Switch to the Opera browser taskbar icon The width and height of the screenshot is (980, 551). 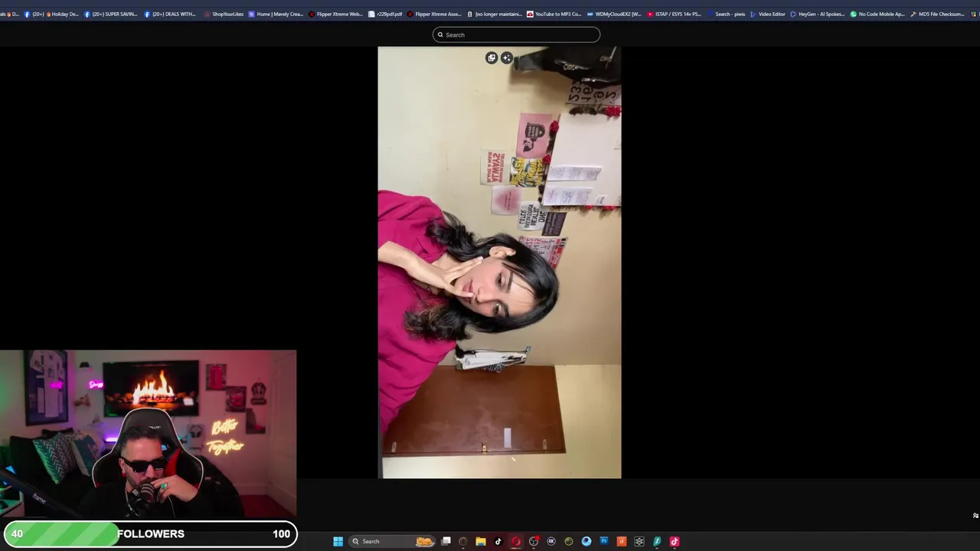click(x=516, y=541)
